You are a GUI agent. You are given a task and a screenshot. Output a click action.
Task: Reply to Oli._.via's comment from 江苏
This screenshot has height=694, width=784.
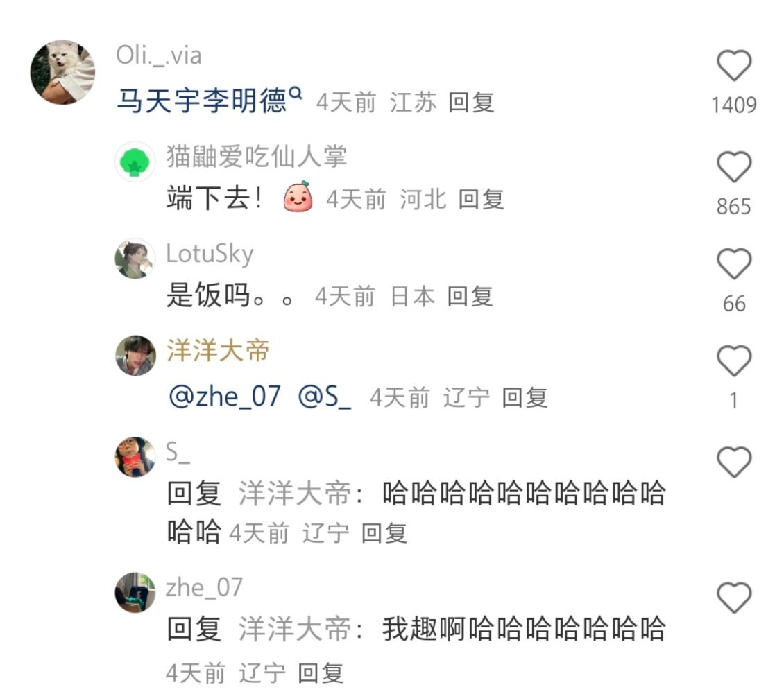[472, 103]
